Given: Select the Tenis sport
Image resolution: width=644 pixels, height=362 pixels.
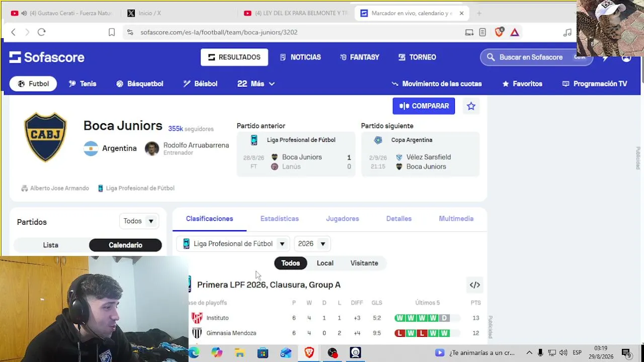Looking at the screenshot, I should pos(83,84).
